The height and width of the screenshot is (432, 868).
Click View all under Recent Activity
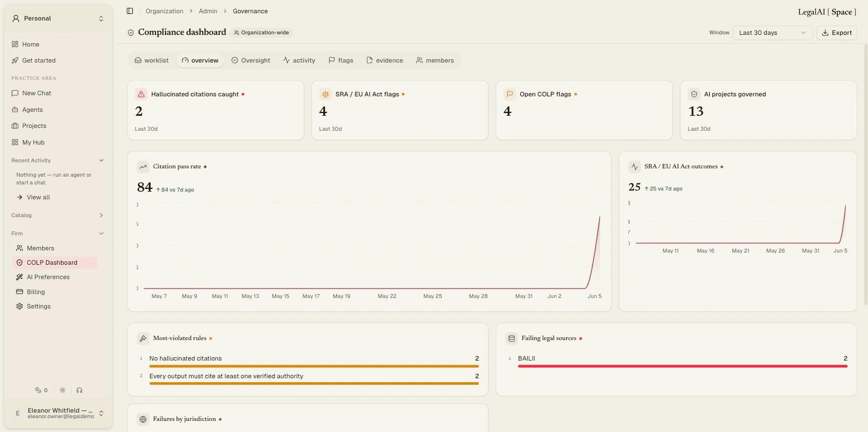(x=33, y=197)
